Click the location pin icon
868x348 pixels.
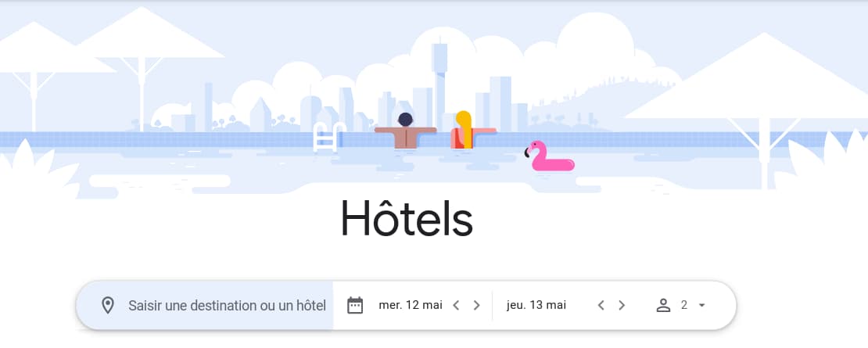pos(107,306)
